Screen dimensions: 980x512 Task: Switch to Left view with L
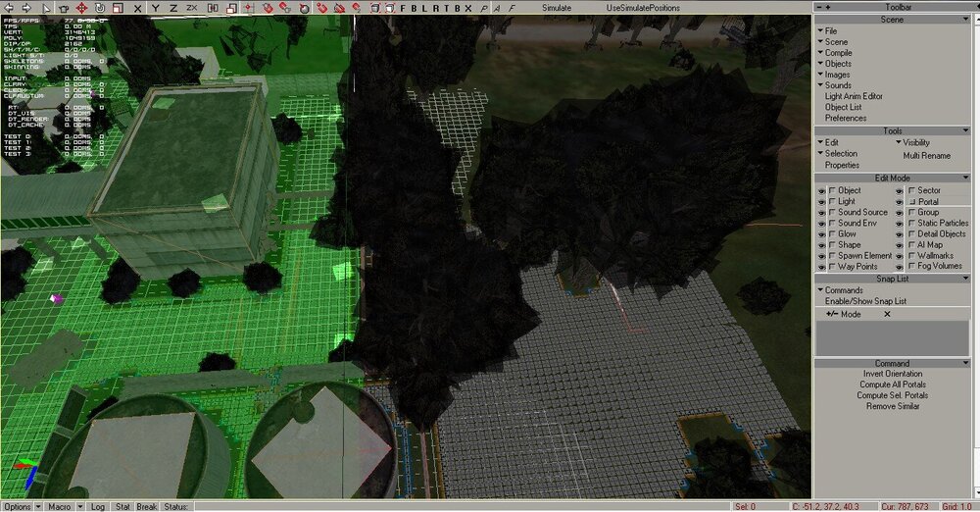(x=423, y=8)
